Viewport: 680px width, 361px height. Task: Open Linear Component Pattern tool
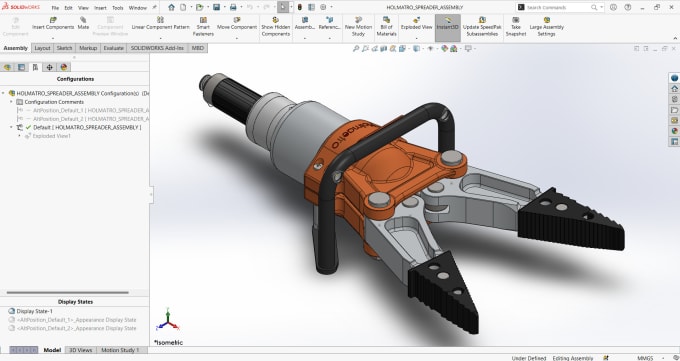tap(160, 23)
